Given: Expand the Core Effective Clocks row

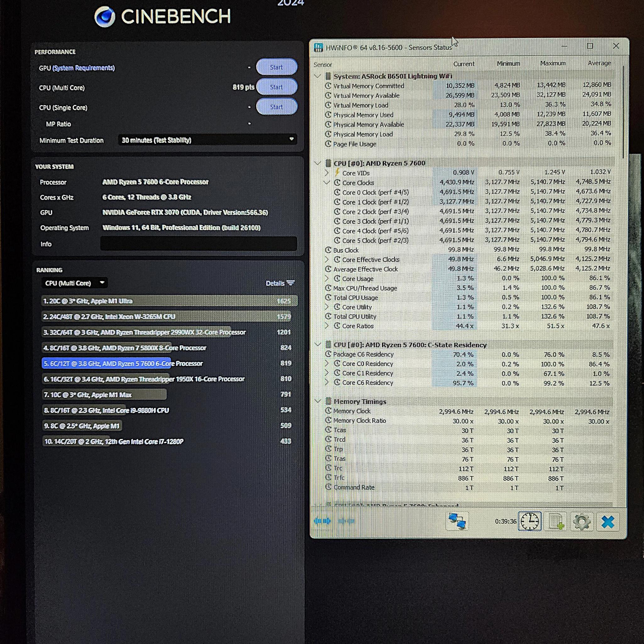Looking at the screenshot, I should (x=327, y=259).
